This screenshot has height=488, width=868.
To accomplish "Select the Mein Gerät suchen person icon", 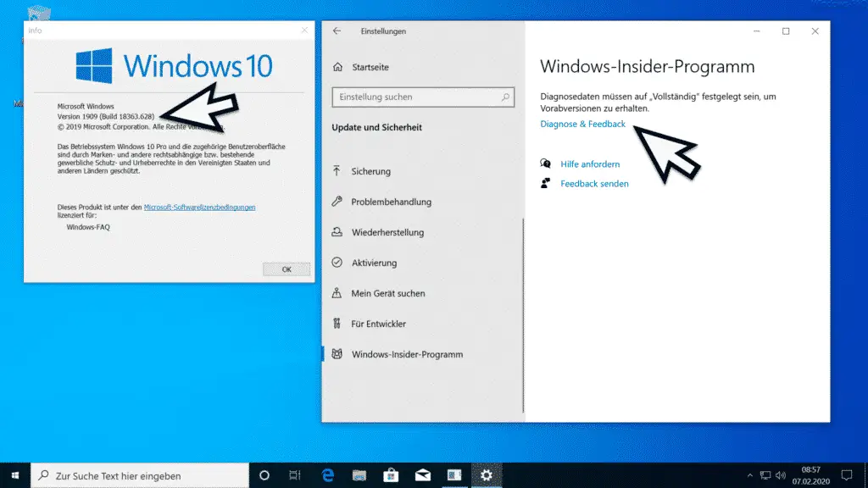I will pos(337,292).
